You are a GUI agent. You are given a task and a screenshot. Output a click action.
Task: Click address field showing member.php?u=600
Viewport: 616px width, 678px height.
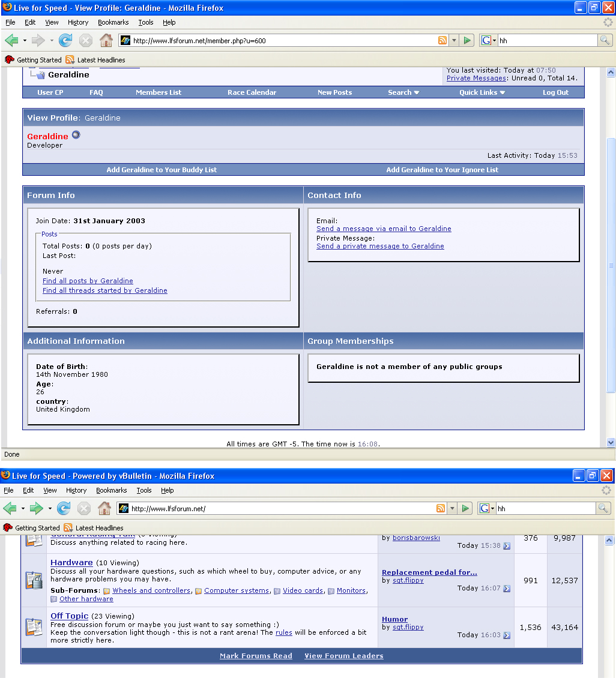[285, 41]
